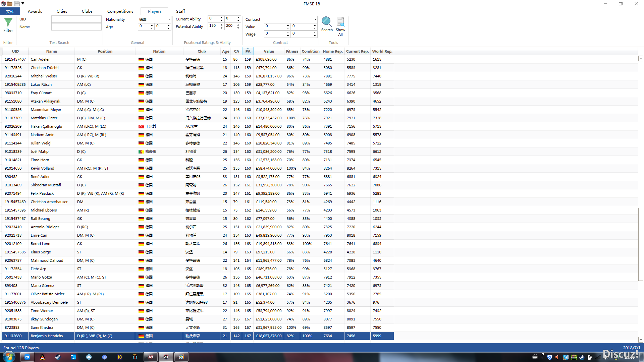This screenshot has height=362, width=644.
Task: Save using the floppy disk icon
Action: [17, 4]
